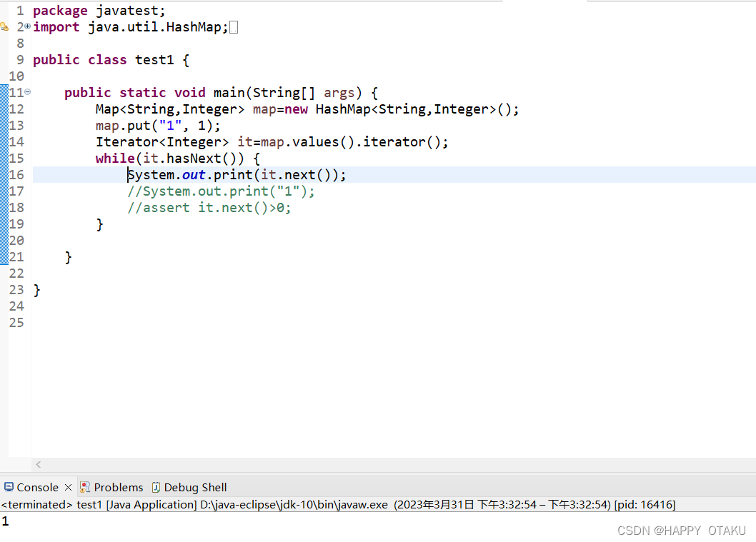Switch to the Problems tab
Image resolution: width=756 pixels, height=542 pixels.
(118, 487)
